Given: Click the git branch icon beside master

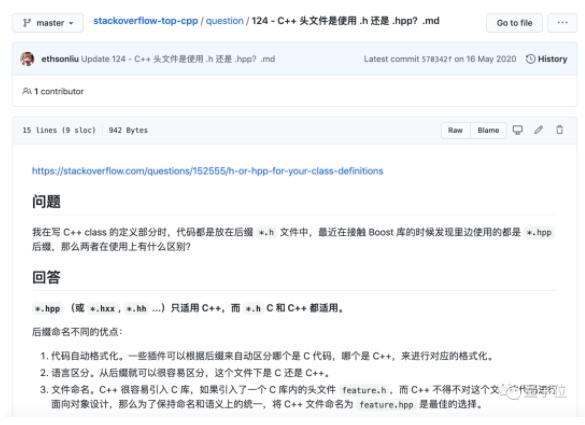Looking at the screenshot, I should (27, 23).
